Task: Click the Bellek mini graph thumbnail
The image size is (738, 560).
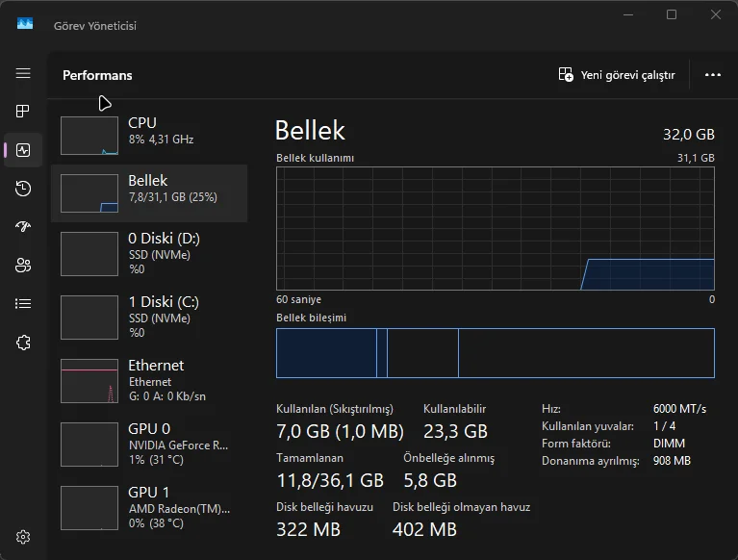Action: [x=89, y=193]
